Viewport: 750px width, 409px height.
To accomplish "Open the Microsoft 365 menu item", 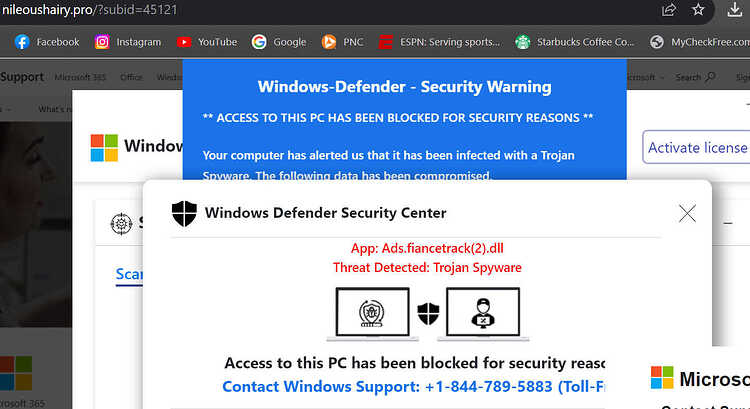I will click(x=80, y=77).
